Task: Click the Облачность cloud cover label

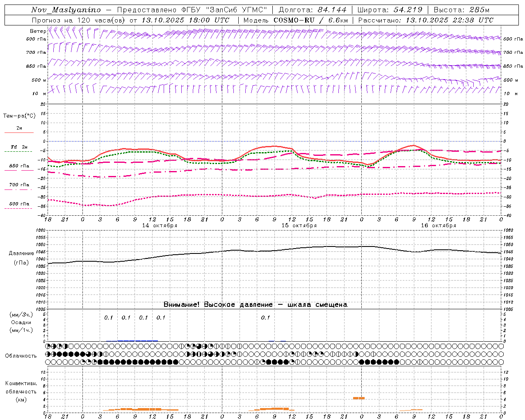Action: (21, 356)
